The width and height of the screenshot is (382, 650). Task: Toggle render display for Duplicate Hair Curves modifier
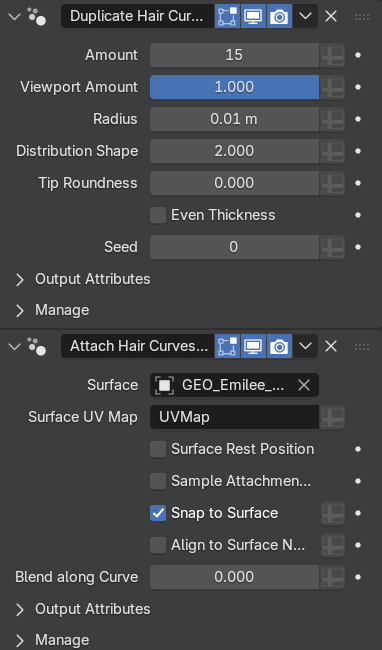click(x=279, y=17)
